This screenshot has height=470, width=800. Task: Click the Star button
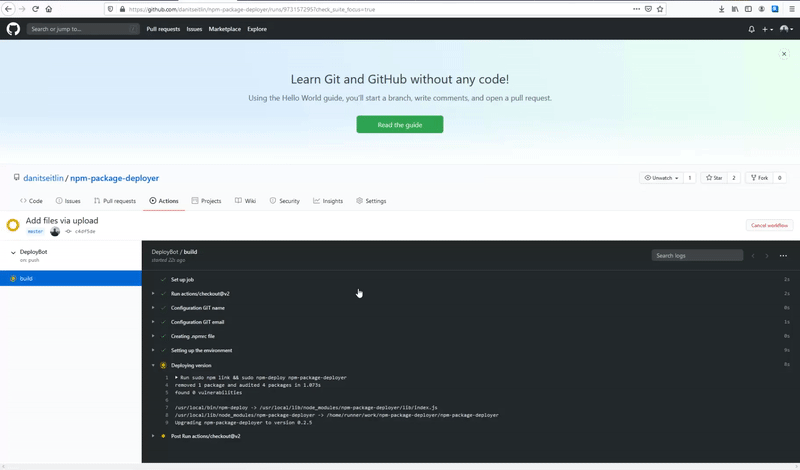coord(714,178)
